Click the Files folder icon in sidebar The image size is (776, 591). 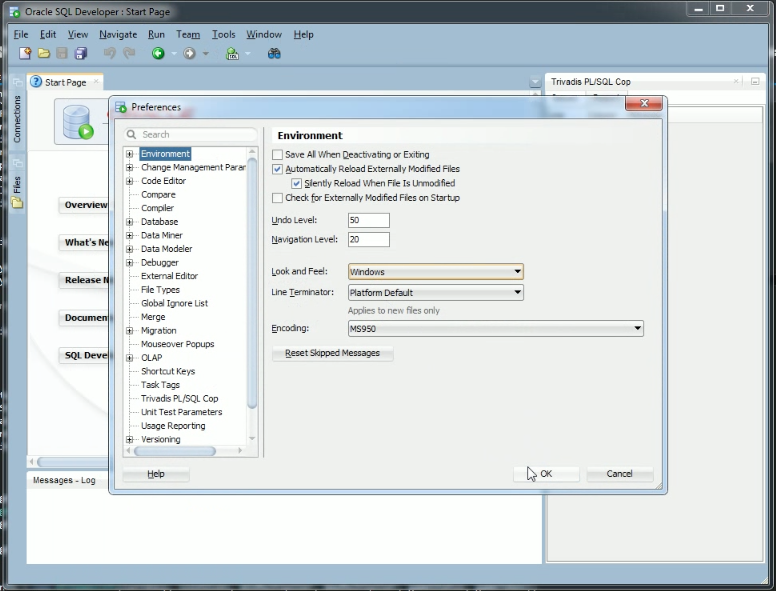tap(17, 203)
